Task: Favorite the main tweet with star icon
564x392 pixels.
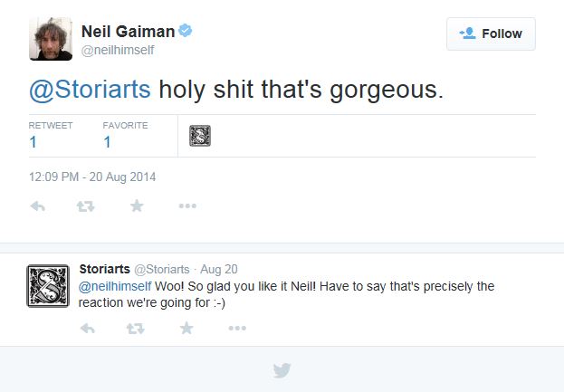Action: coord(137,206)
